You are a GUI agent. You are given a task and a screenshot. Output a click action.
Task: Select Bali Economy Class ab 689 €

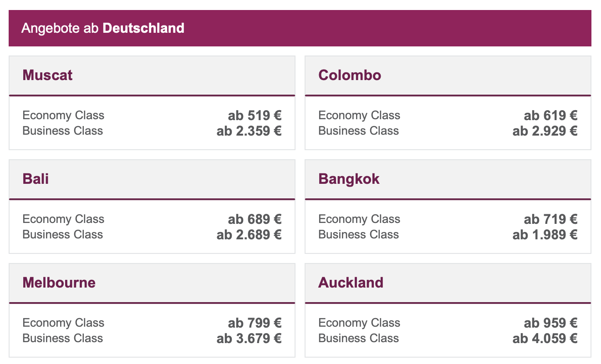255,219
